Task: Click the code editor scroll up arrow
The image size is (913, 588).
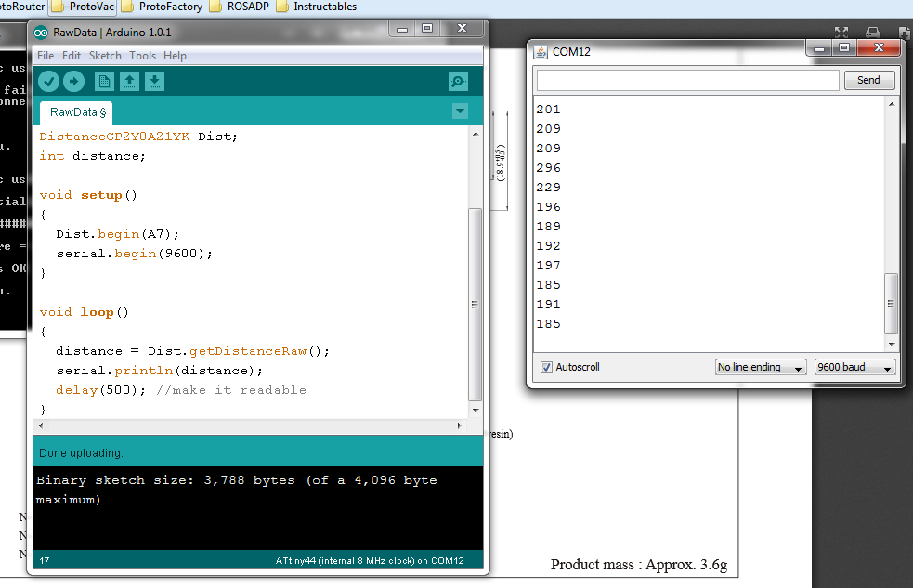Action: click(476, 134)
